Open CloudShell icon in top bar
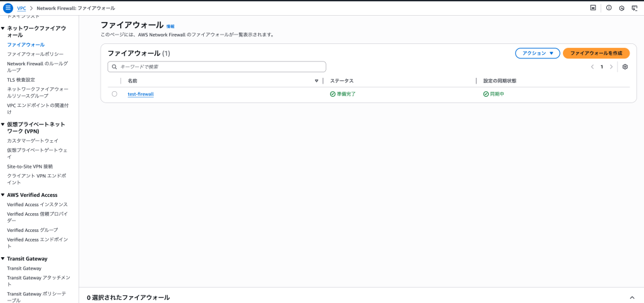Image resolution: width=644 pixels, height=303 pixels. click(593, 8)
